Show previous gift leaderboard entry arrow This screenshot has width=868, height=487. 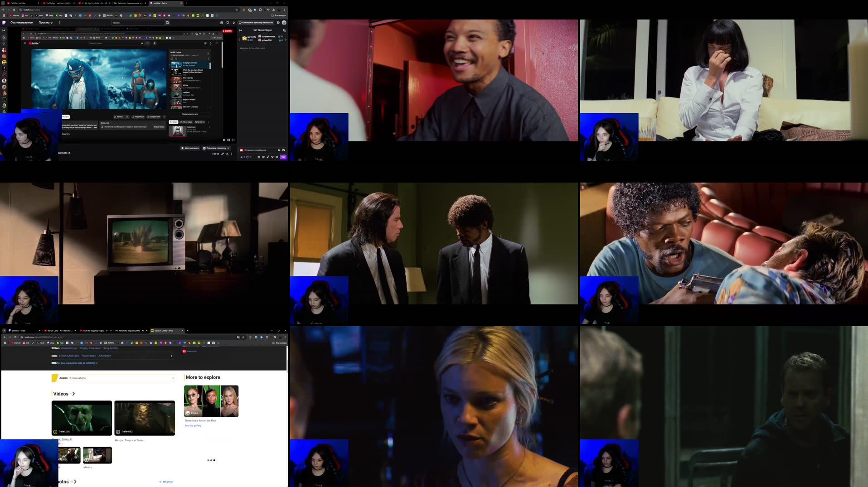239,39
